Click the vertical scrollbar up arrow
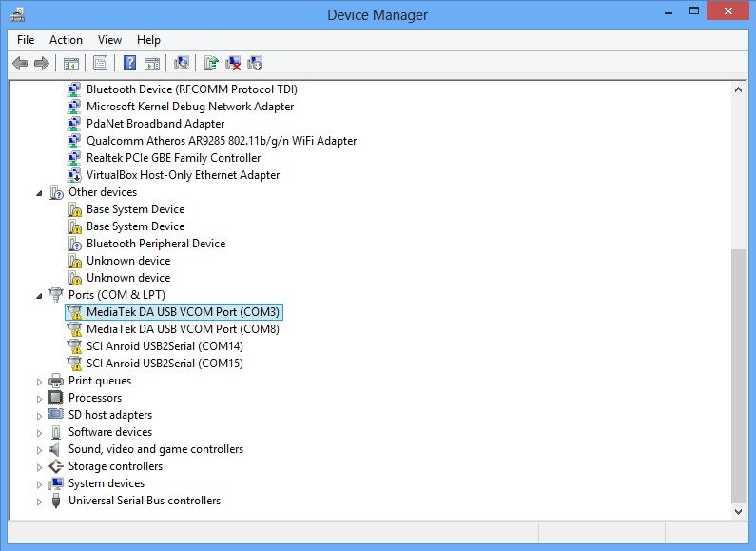This screenshot has height=551, width=756. pos(738,89)
